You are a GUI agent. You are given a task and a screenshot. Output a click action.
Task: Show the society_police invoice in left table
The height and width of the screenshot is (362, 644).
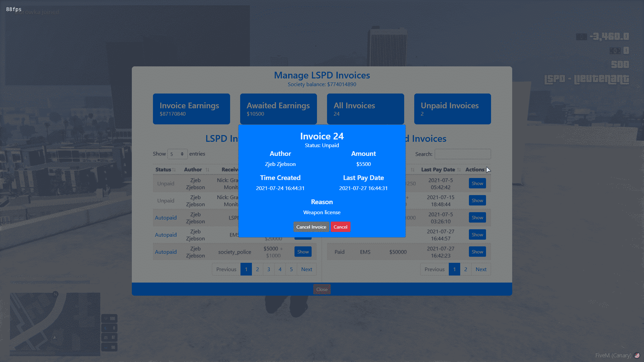(x=303, y=252)
